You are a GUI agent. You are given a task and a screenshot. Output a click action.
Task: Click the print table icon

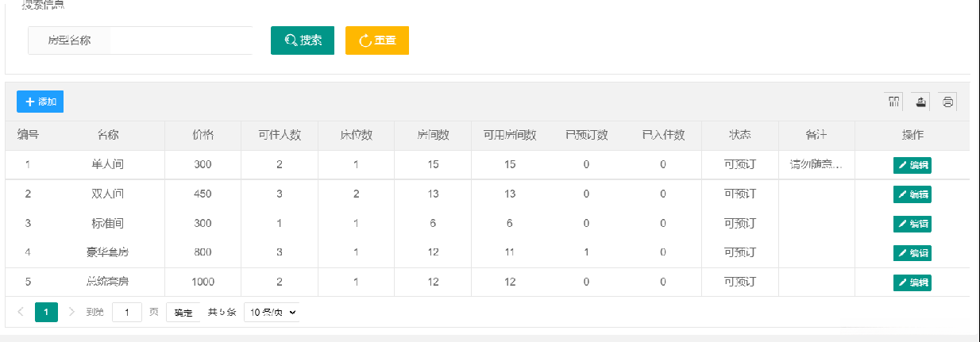(x=947, y=102)
